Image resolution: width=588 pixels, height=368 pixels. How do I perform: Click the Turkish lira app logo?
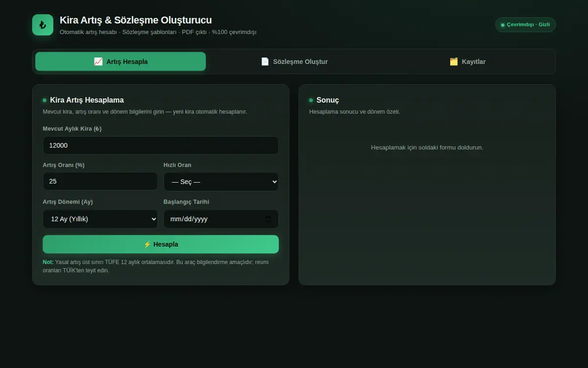[x=43, y=25]
